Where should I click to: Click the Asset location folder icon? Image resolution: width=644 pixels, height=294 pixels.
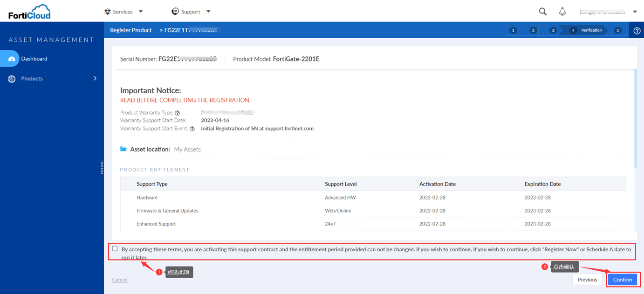point(123,149)
